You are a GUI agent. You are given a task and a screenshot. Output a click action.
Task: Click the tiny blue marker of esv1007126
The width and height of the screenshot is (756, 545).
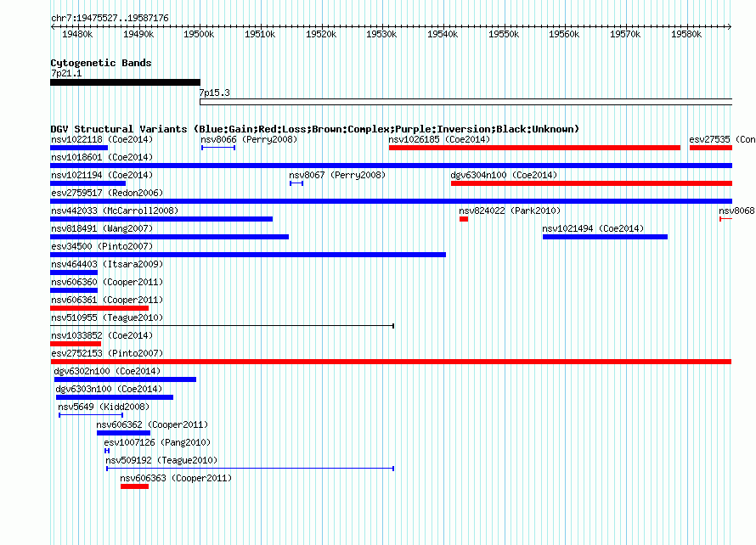click(107, 451)
